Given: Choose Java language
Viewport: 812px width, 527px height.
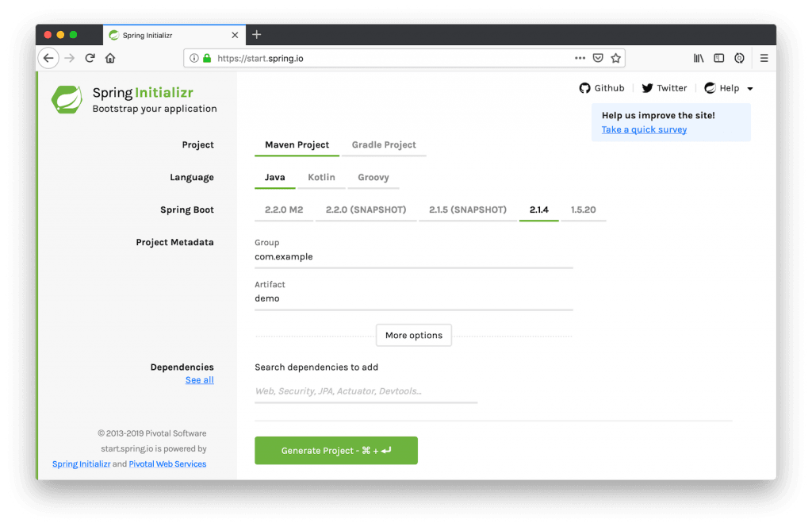Looking at the screenshot, I should [x=275, y=178].
